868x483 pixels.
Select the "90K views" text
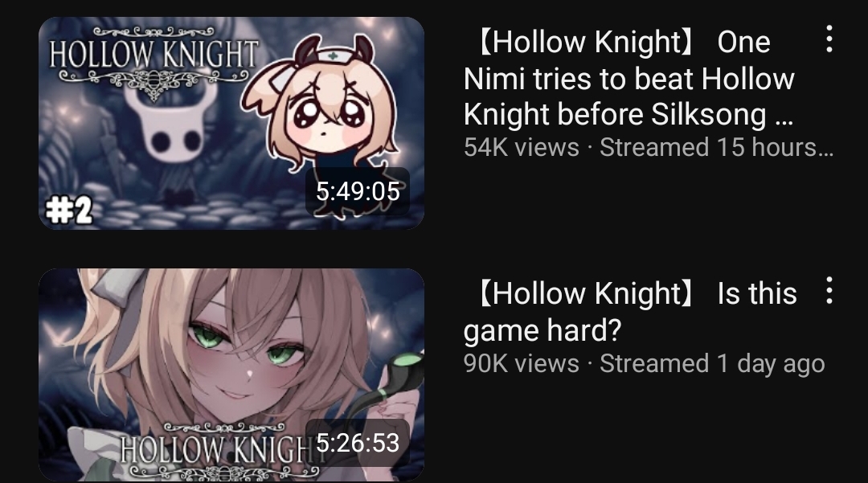click(522, 363)
